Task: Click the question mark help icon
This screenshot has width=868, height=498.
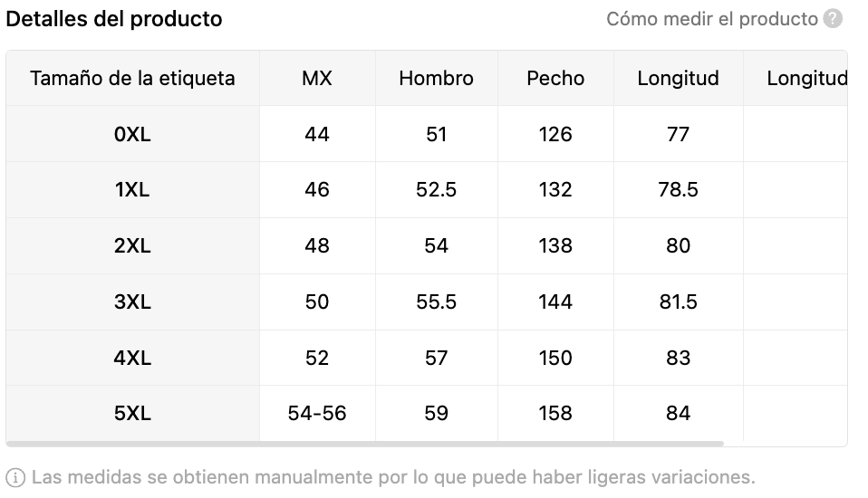Action: click(833, 19)
